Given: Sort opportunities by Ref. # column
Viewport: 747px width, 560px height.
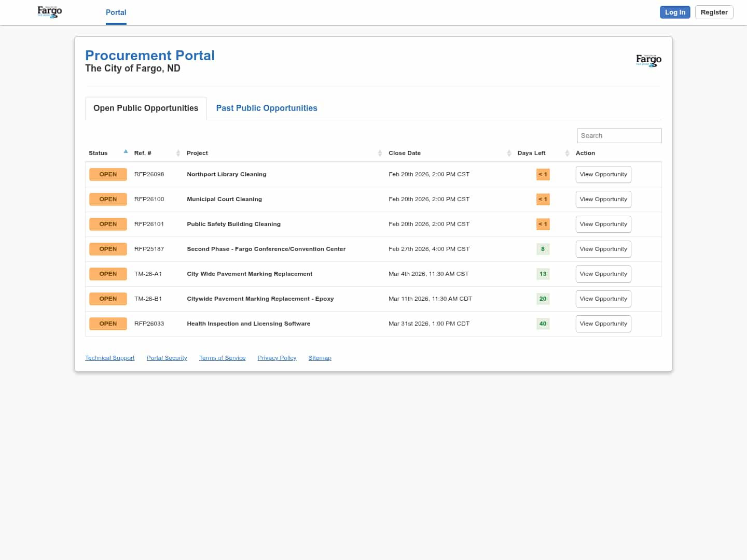Looking at the screenshot, I should point(178,153).
